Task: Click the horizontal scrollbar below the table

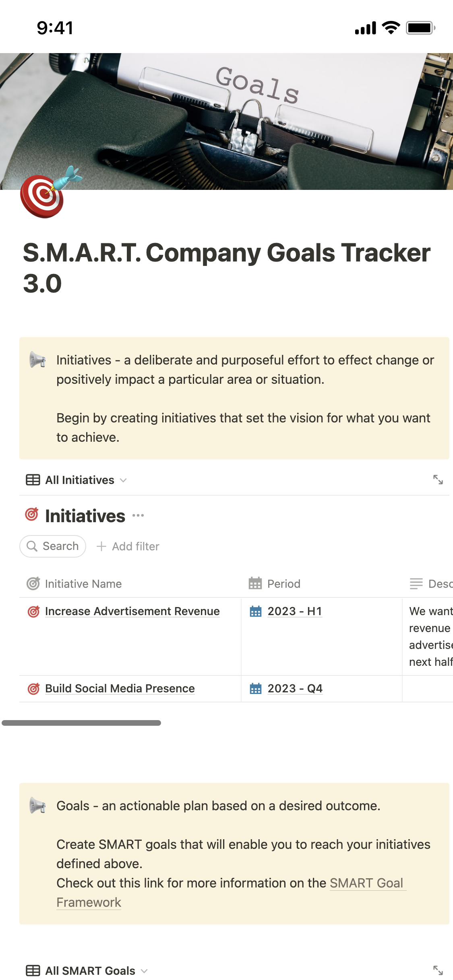Action: [81, 723]
